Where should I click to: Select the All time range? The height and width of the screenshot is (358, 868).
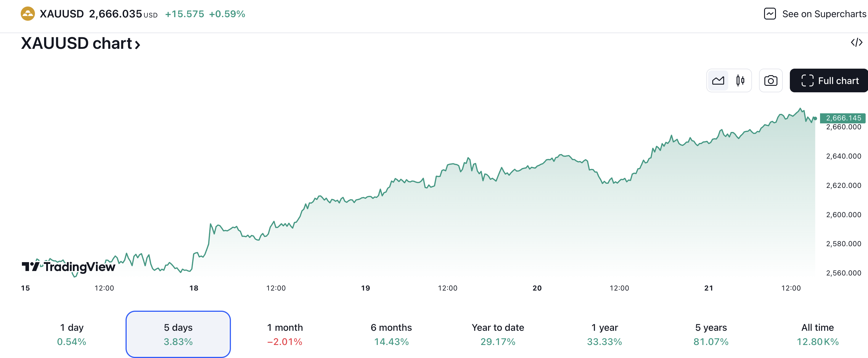pyautogui.click(x=817, y=334)
